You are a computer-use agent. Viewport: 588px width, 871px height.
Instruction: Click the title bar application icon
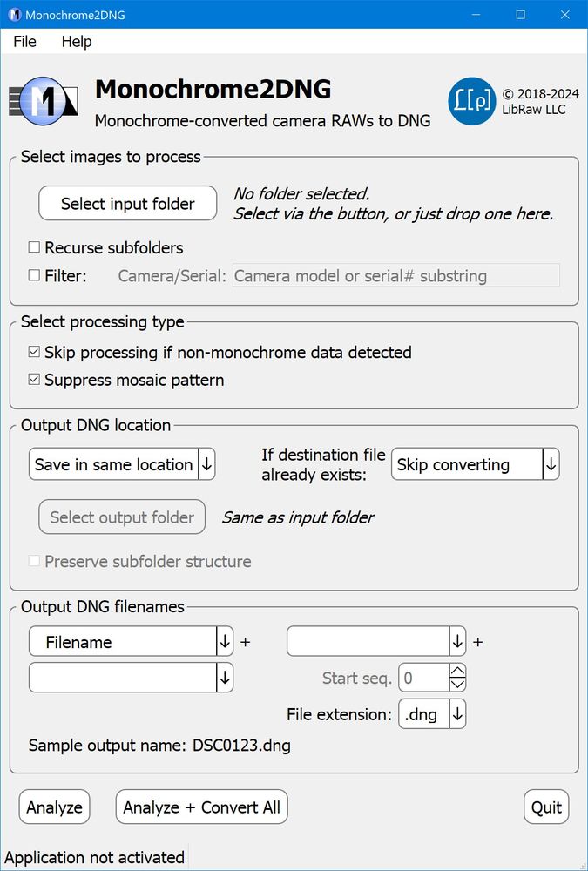[12, 14]
